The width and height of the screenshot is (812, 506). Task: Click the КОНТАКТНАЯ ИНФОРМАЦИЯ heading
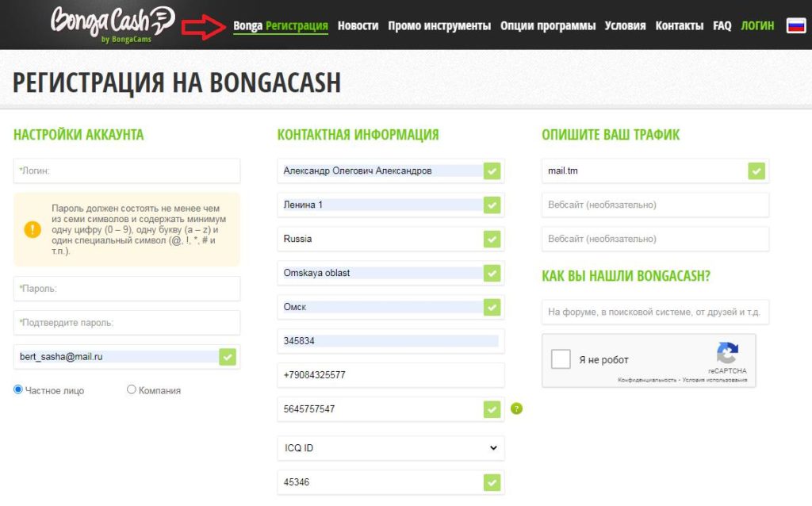pyautogui.click(x=358, y=135)
